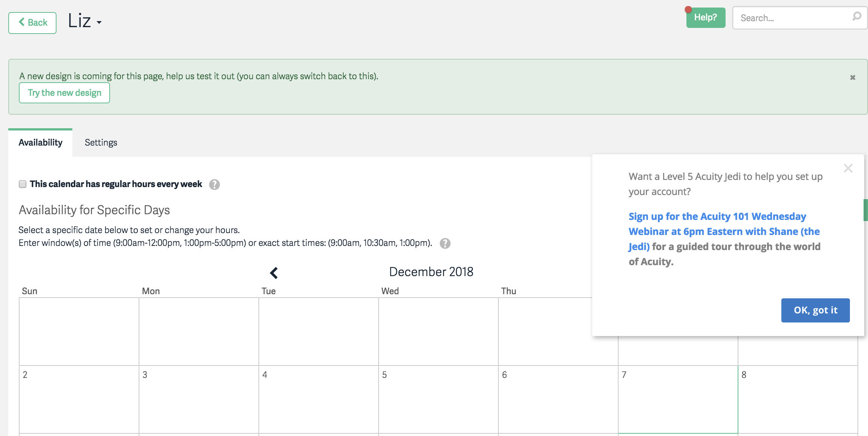
Task: Select December 2 on calendar
Action: pos(79,399)
